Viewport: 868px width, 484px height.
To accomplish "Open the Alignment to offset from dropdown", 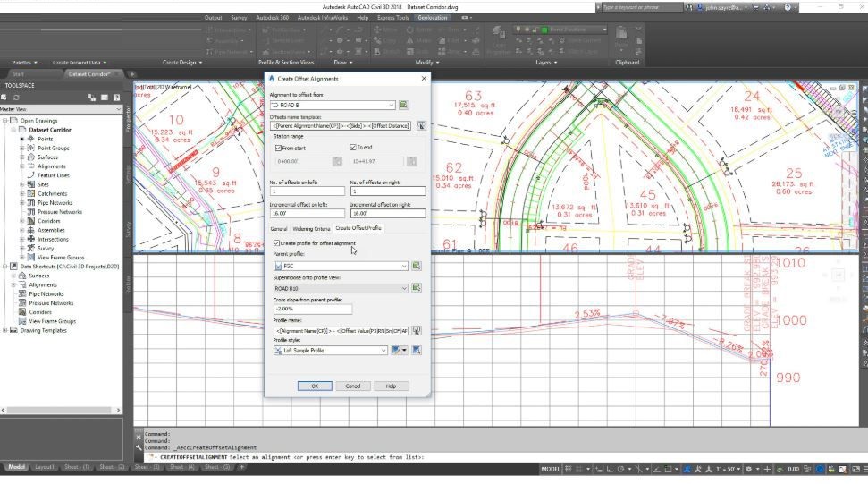I will [x=391, y=105].
